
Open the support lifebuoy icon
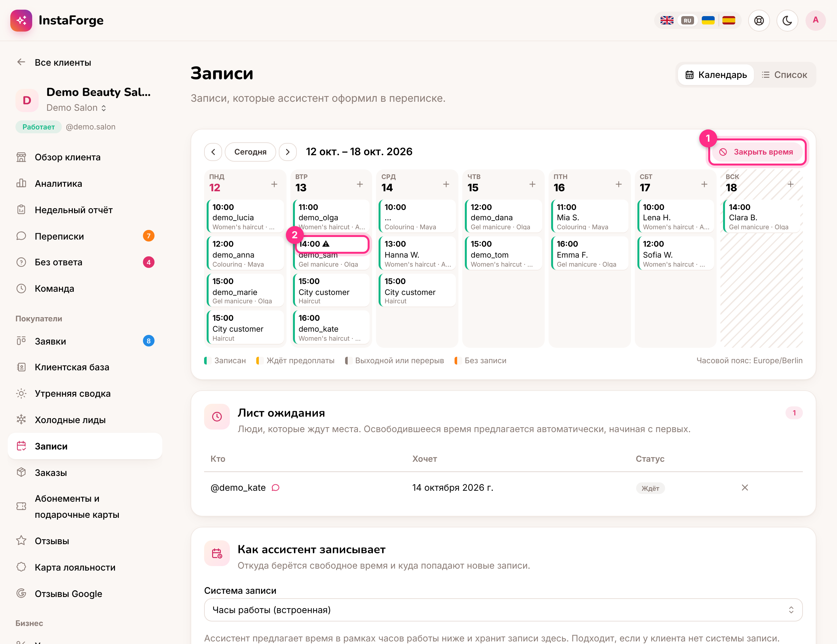coord(759,20)
